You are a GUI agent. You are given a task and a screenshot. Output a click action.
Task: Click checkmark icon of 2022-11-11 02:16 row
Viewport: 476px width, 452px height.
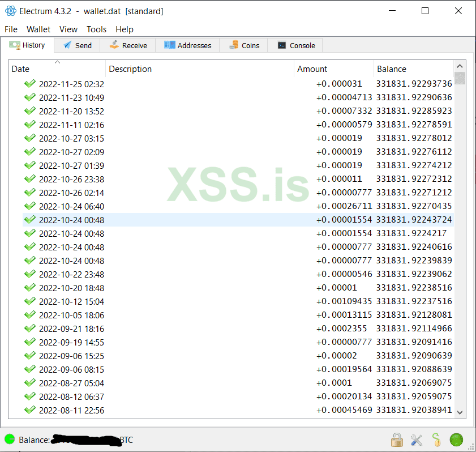[x=30, y=125]
